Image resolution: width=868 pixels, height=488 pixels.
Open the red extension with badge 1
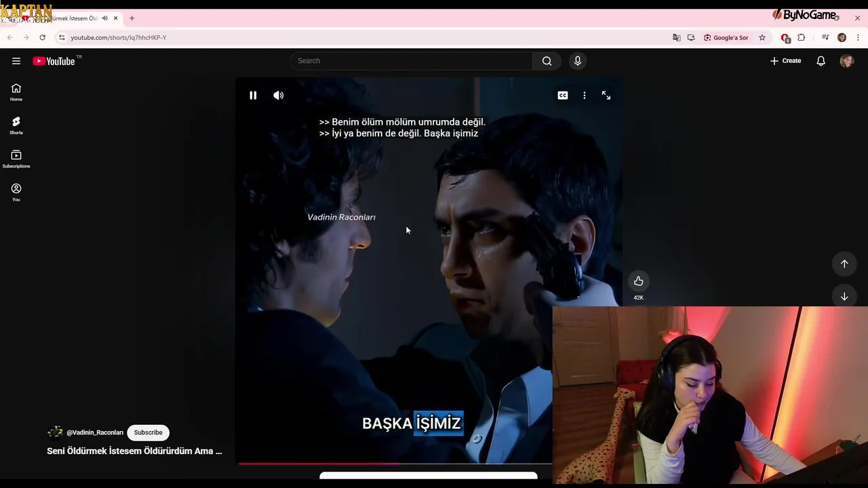785,38
